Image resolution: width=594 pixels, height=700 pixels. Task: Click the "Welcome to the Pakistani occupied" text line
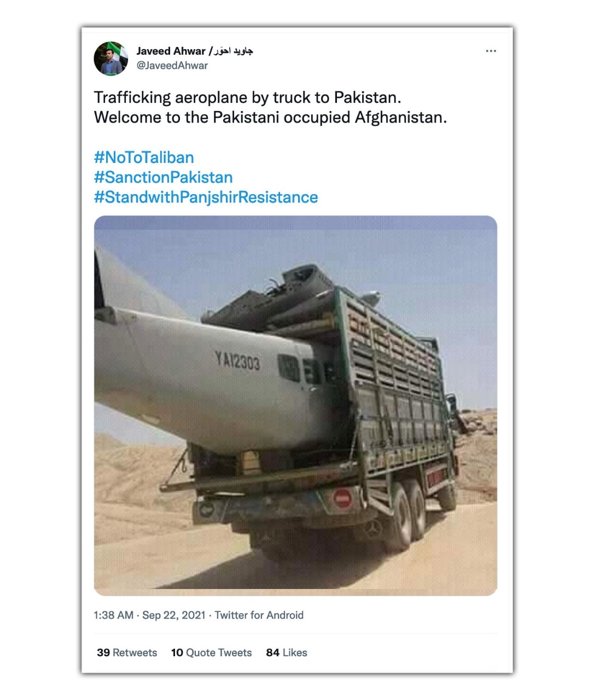coord(270,117)
